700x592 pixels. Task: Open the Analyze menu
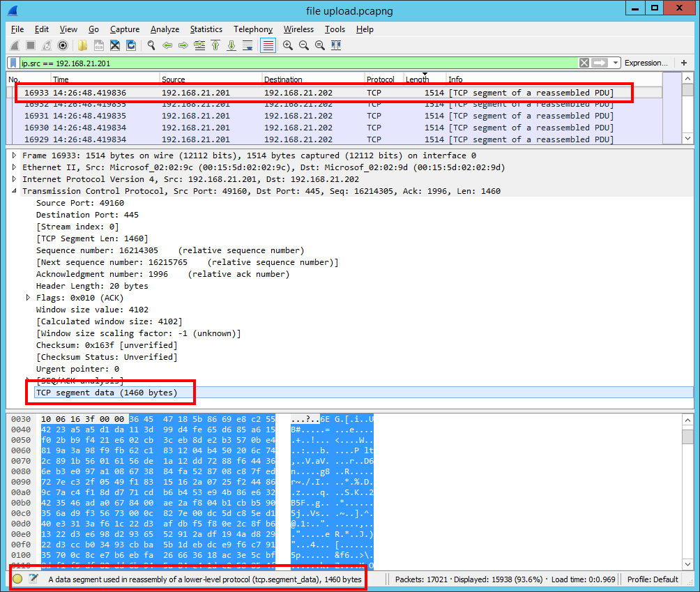click(165, 29)
